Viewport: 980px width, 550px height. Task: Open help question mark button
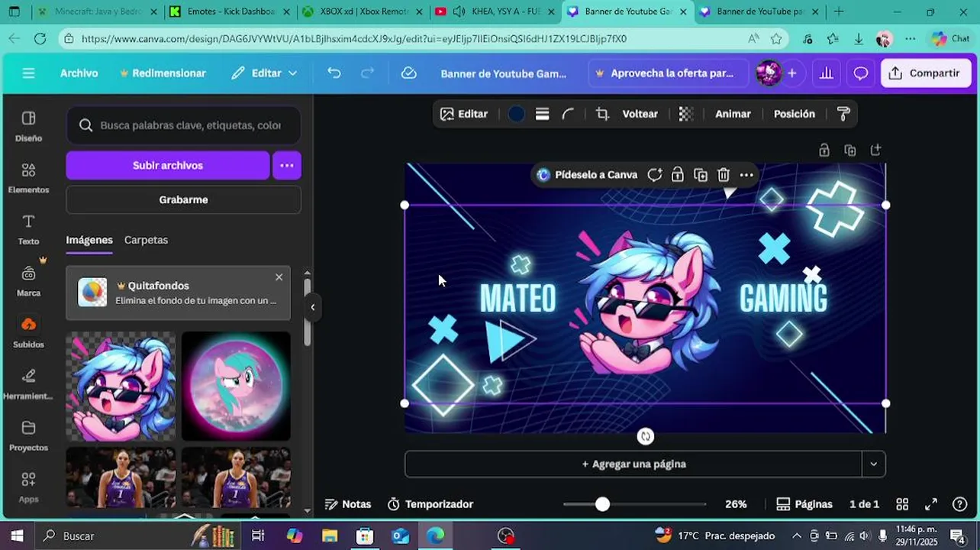click(960, 504)
